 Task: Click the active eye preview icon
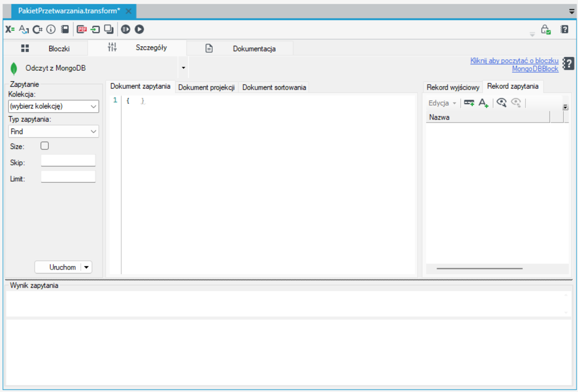click(501, 103)
